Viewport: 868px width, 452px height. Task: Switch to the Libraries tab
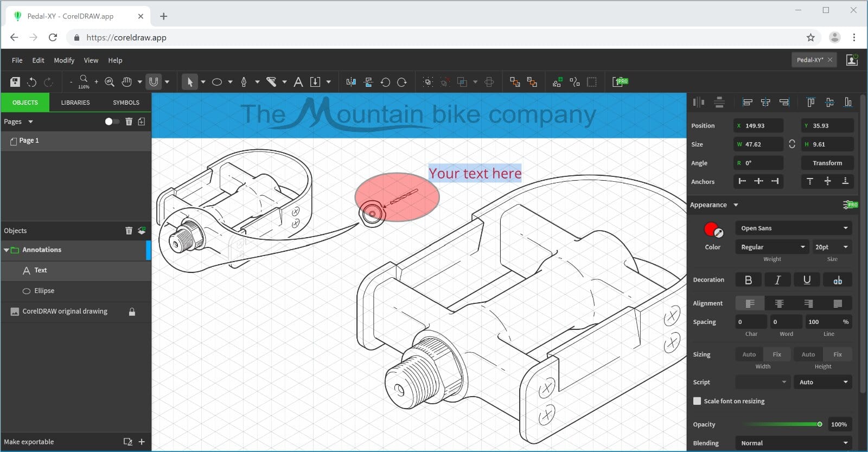pos(75,103)
